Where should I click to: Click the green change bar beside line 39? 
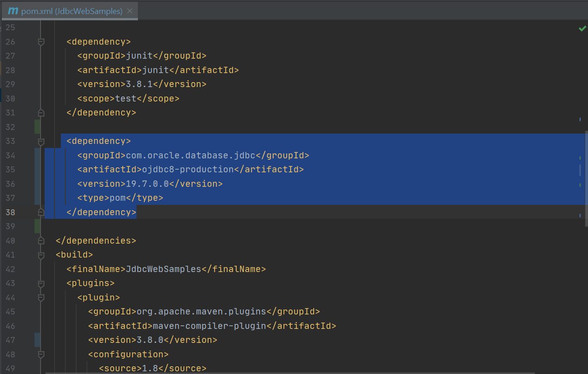[x=37, y=226]
